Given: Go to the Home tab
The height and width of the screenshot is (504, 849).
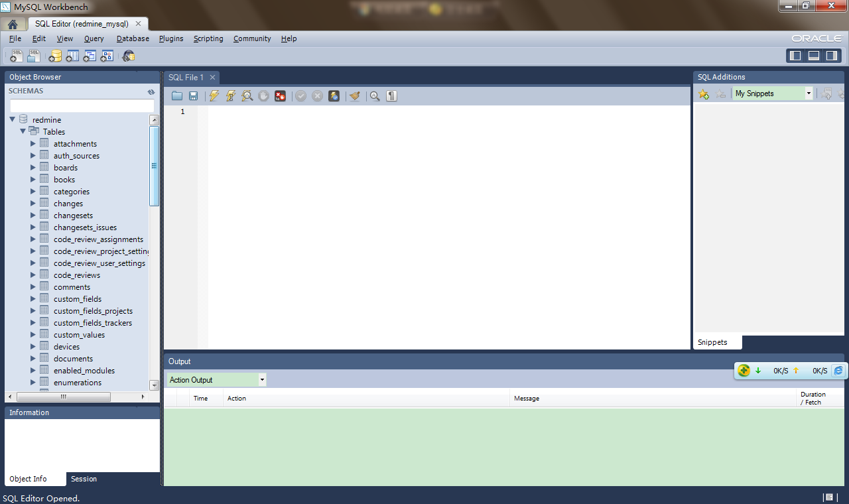Looking at the screenshot, I should (x=13, y=24).
